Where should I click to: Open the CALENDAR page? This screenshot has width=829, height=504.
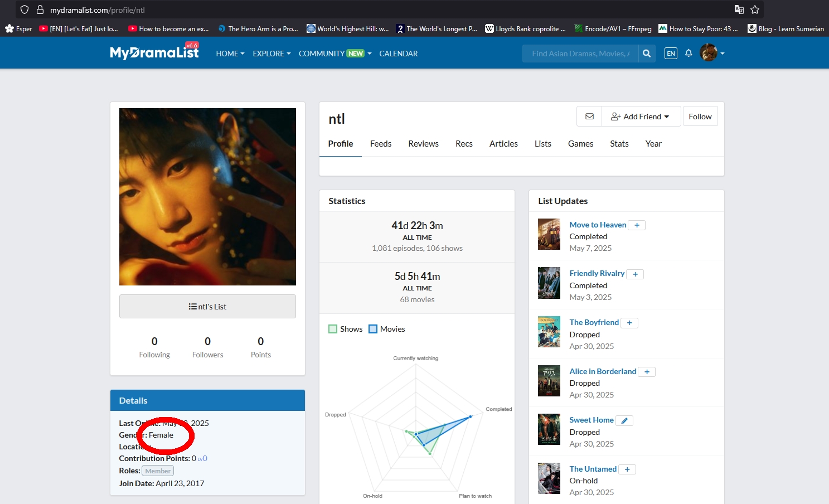pyautogui.click(x=399, y=54)
